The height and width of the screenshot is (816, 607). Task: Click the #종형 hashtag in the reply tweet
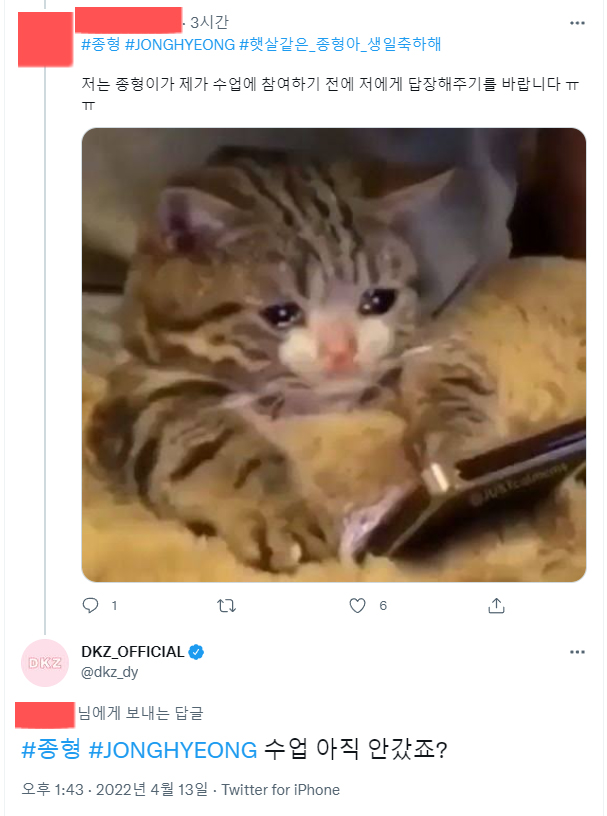point(37,745)
